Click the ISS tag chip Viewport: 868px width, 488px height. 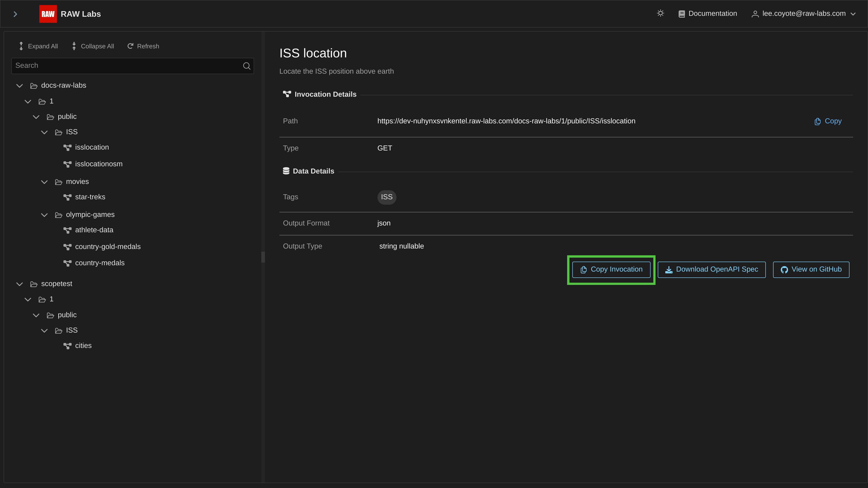pos(387,197)
